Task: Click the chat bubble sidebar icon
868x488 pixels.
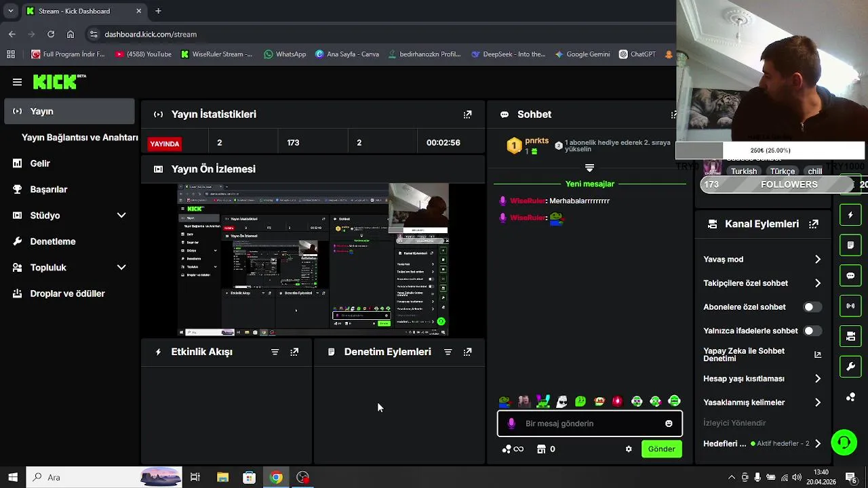Action: tap(850, 276)
